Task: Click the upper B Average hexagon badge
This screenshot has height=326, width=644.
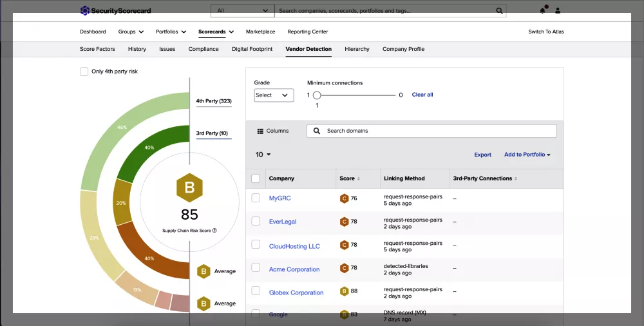Action: click(x=204, y=271)
